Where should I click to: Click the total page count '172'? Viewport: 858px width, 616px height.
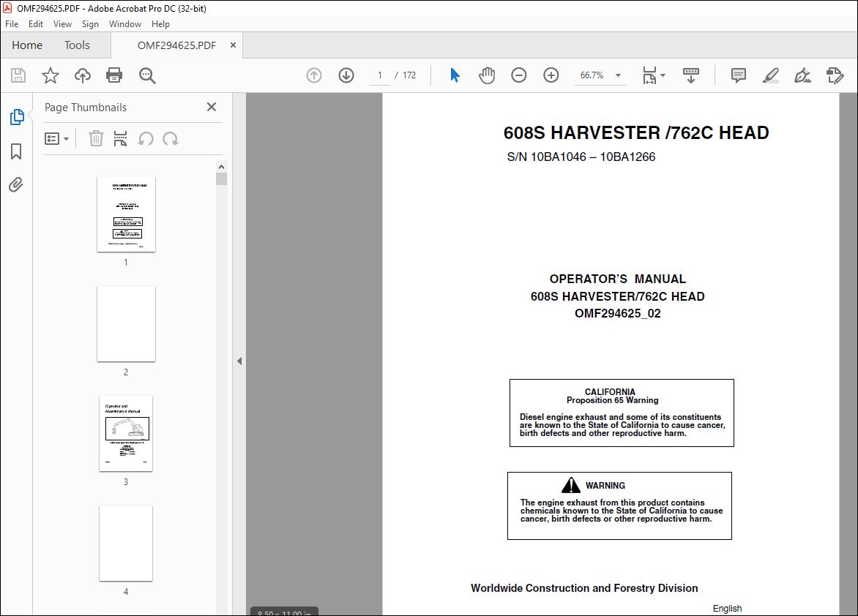tap(409, 75)
